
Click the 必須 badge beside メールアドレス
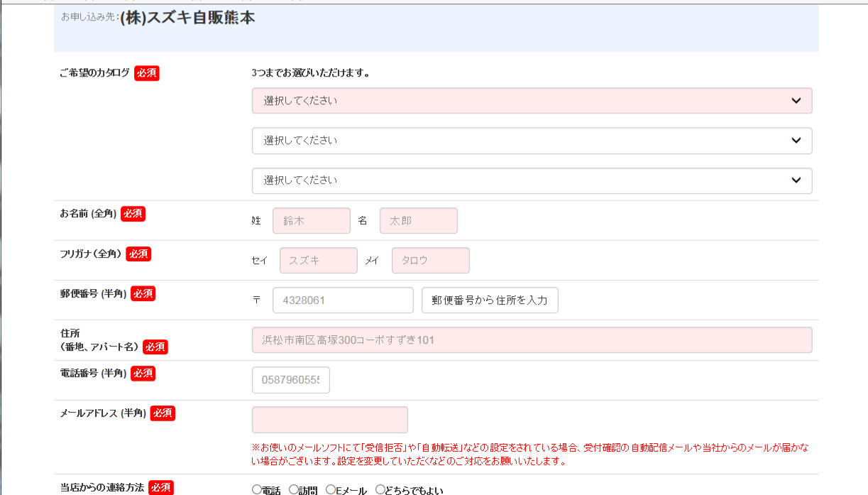tap(163, 413)
